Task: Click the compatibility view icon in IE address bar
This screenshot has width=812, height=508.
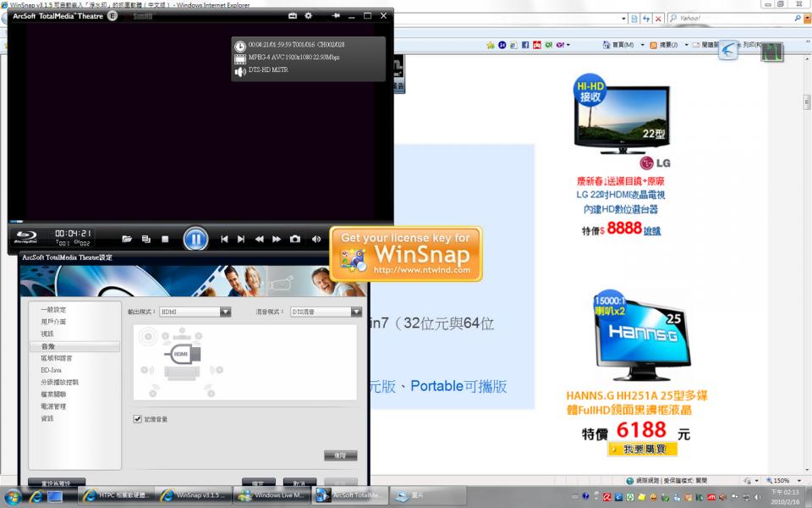Action: pos(634,19)
